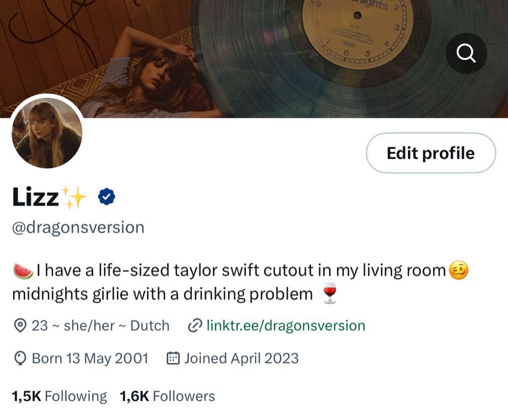The height and width of the screenshot is (420, 508).
Task: Click the sparkles emoji beside Lizz
Action: point(74,197)
